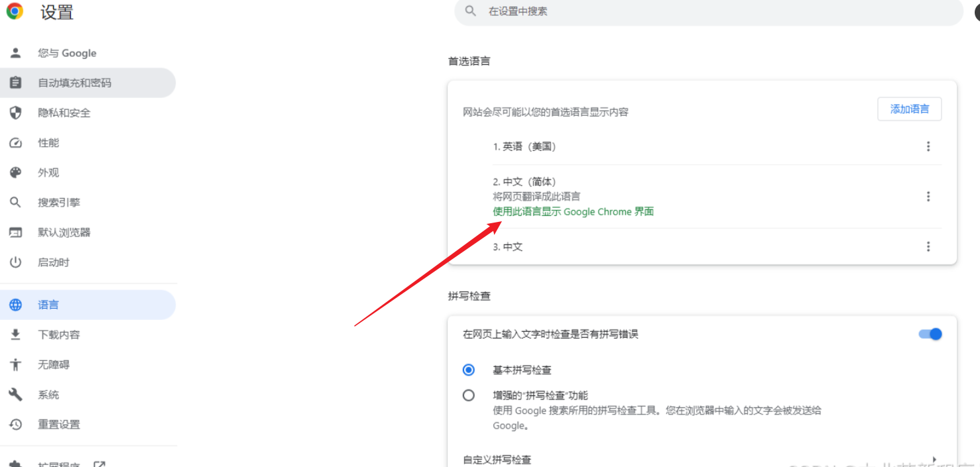This screenshot has height=467, width=980.
Task: Open 下载内容 settings page
Action: (88, 335)
